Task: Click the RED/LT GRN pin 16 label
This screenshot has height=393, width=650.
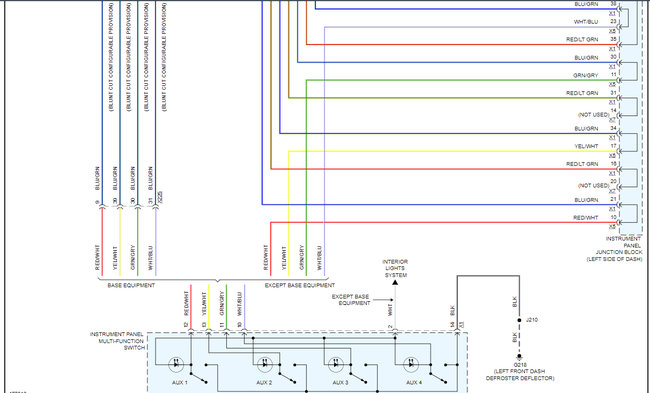Action: 582,164
